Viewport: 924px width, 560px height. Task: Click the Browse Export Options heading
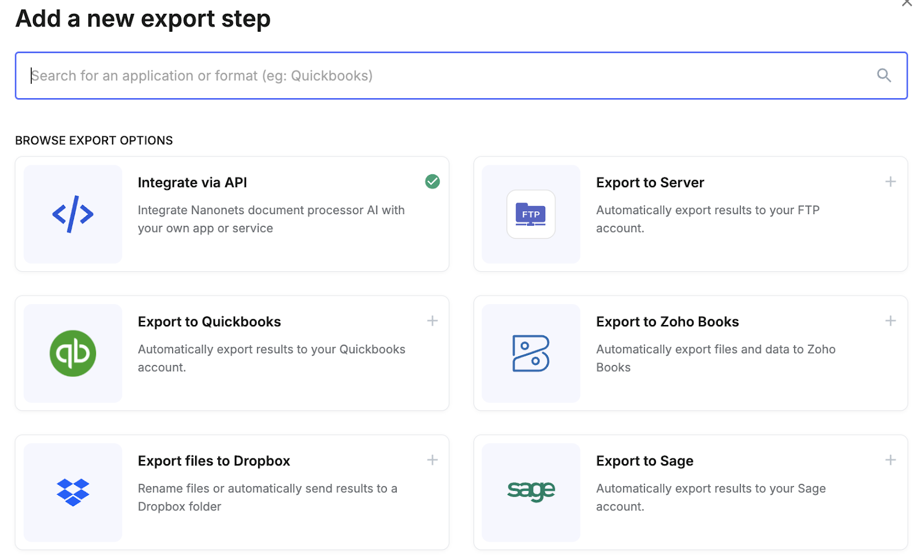tap(94, 140)
